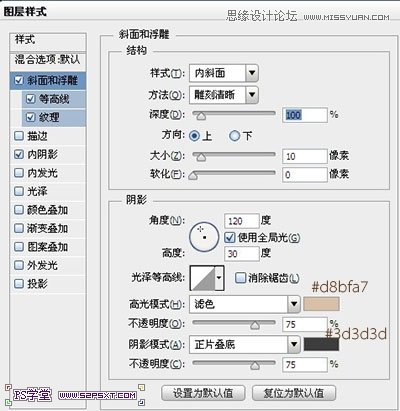Screen dimensions: 400x411
Task: Select 渐变叠加 list item label
Action: point(47,228)
